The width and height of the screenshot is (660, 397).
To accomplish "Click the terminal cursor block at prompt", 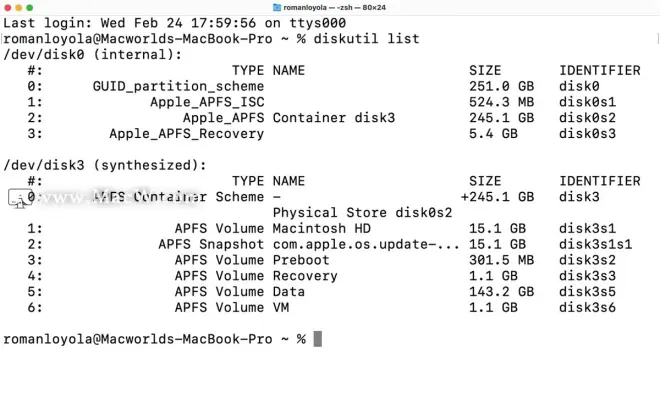I will click(x=318, y=339).
